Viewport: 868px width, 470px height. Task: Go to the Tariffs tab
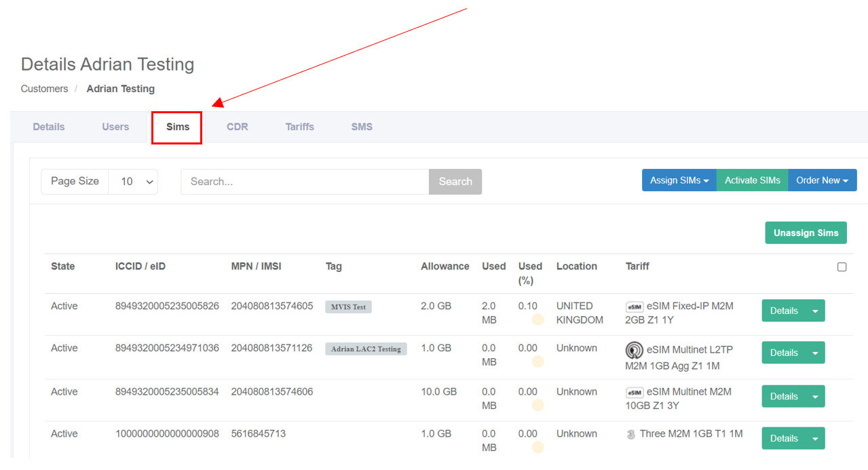click(x=300, y=127)
